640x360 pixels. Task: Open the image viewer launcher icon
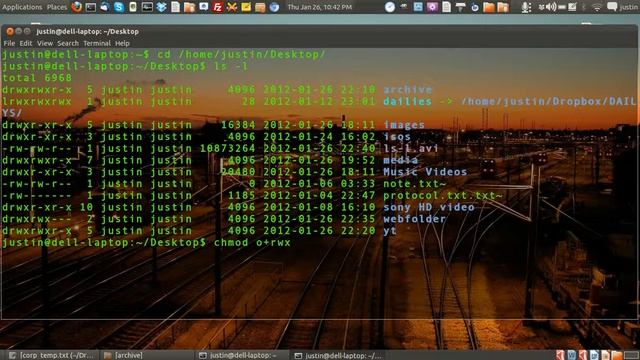click(x=418, y=7)
